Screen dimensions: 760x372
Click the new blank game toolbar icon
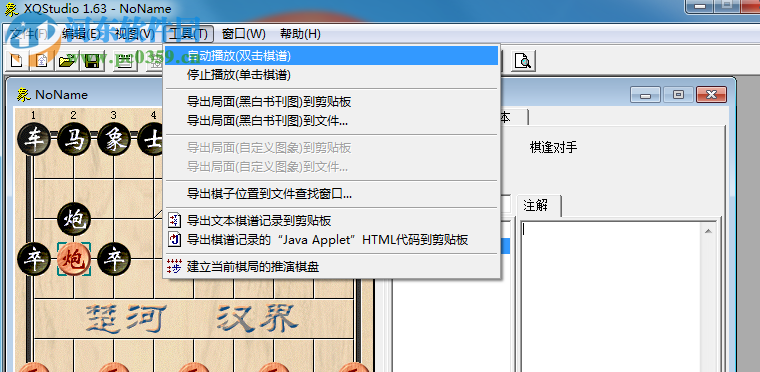point(16,61)
